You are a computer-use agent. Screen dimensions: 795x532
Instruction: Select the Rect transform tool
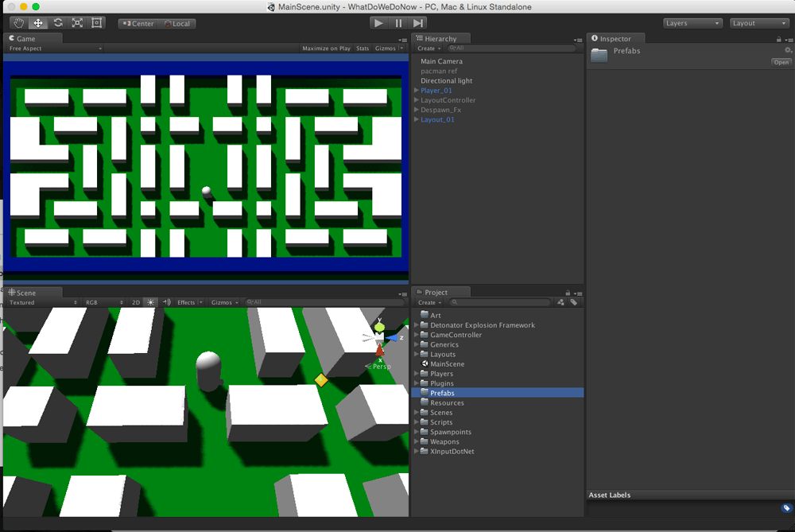tap(96, 23)
